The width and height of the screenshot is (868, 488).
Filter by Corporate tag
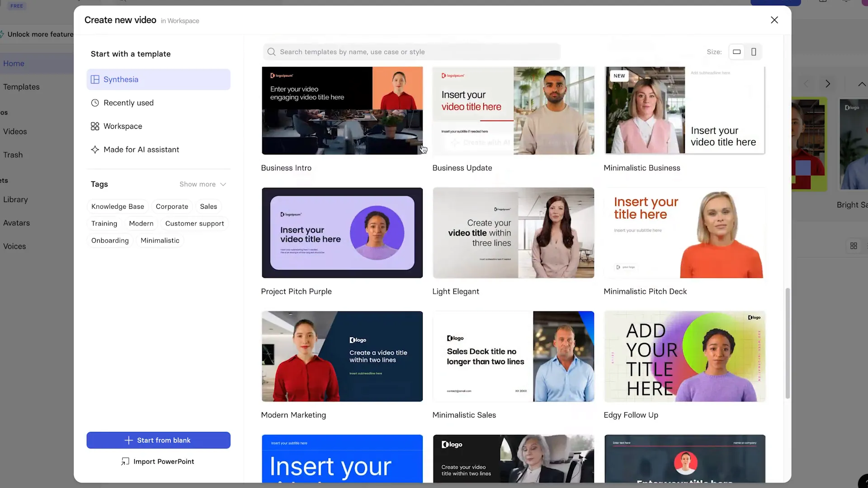[x=172, y=206]
